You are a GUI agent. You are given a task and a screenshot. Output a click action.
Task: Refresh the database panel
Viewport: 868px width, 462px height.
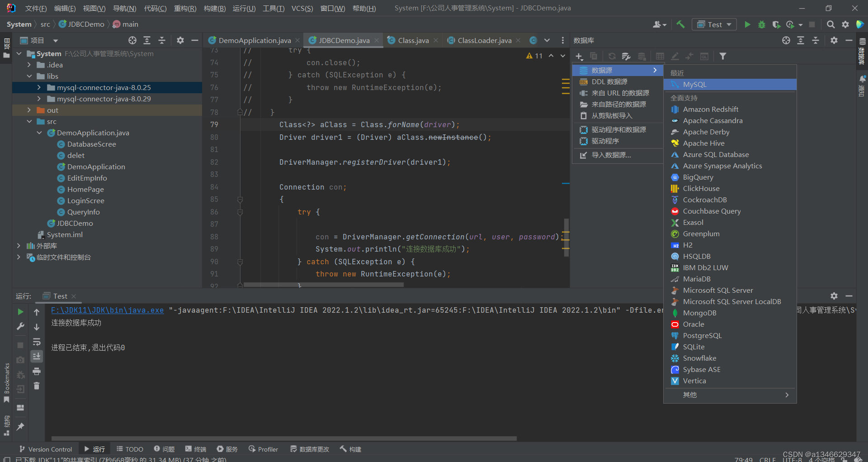point(612,56)
